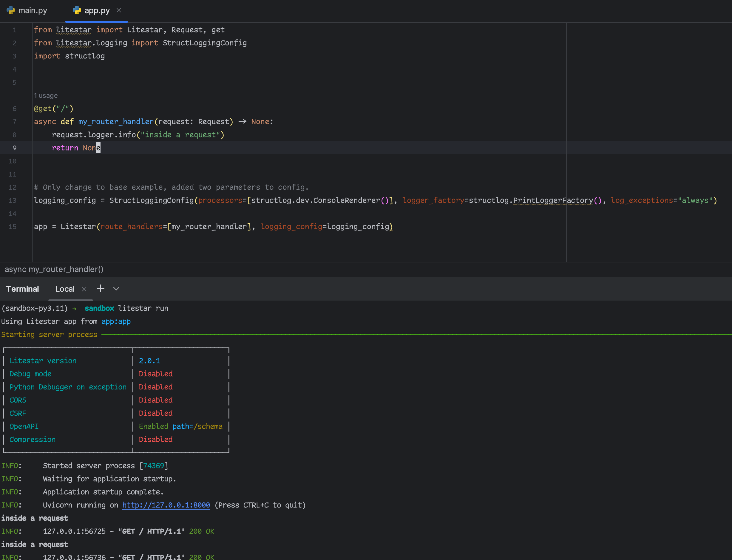Select the app.py tab

(x=97, y=10)
